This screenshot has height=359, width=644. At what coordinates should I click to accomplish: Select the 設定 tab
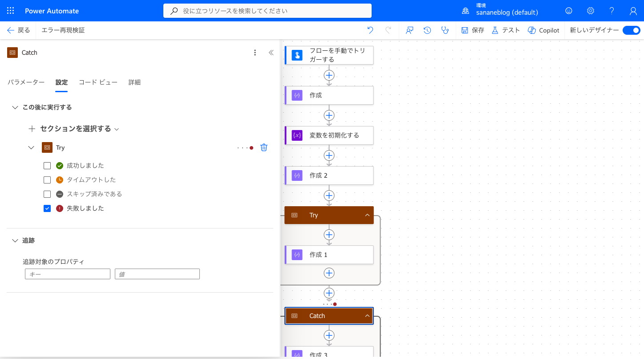click(x=61, y=82)
